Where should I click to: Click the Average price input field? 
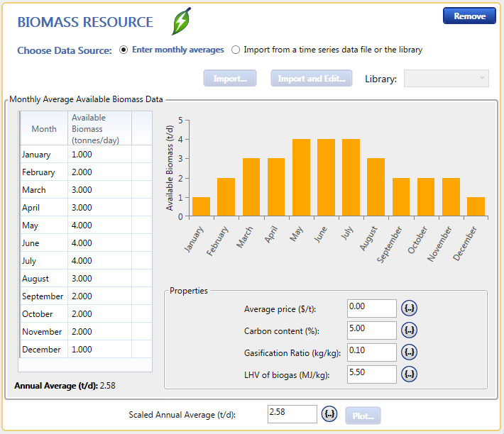click(x=371, y=308)
